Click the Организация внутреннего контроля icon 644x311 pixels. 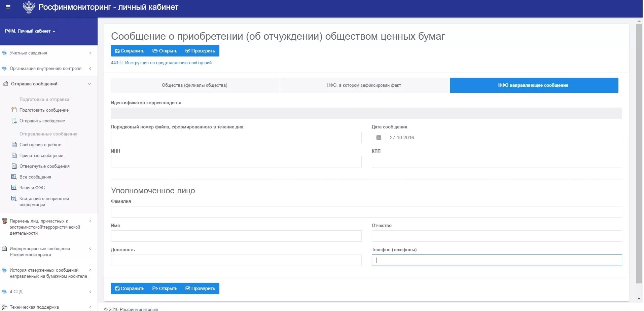point(4,69)
